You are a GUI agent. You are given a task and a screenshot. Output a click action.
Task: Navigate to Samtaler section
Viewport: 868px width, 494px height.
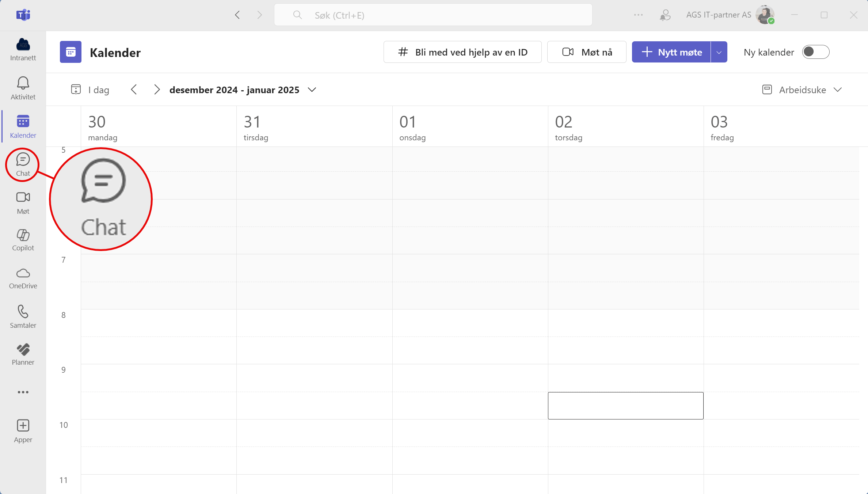tap(23, 317)
